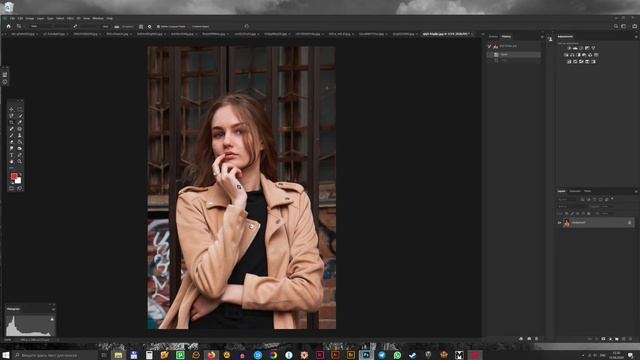
Task: Toggle lock image pixels brush icon
Action: coord(572,213)
